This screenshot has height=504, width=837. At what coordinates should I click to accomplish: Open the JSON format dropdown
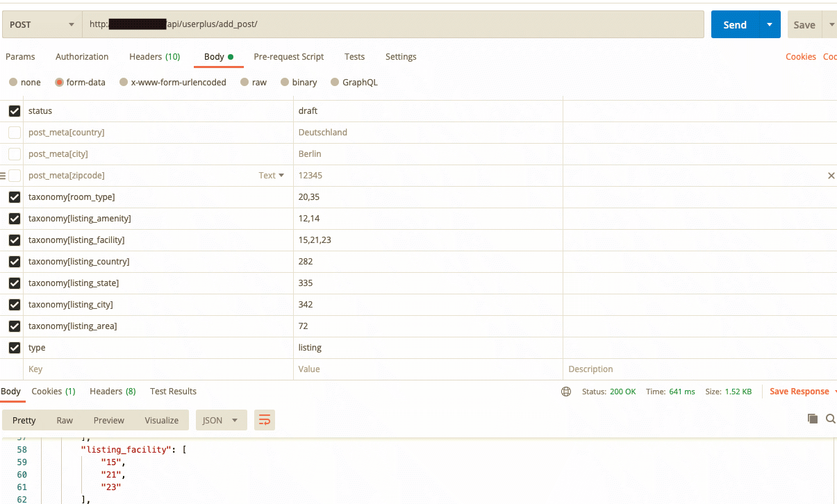click(x=222, y=420)
